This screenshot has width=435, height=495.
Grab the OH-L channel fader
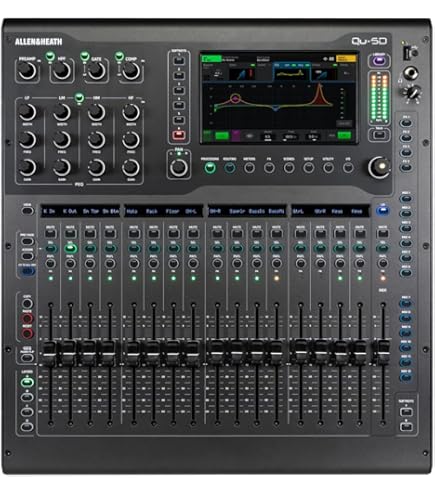[x=193, y=353]
